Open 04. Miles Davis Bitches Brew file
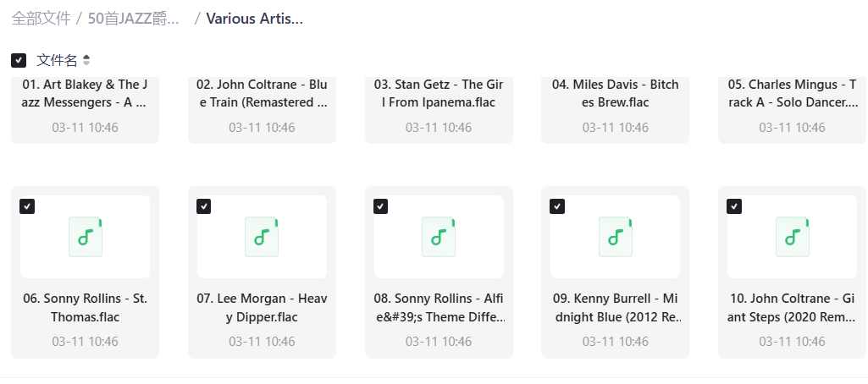 [x=615, y=94]
